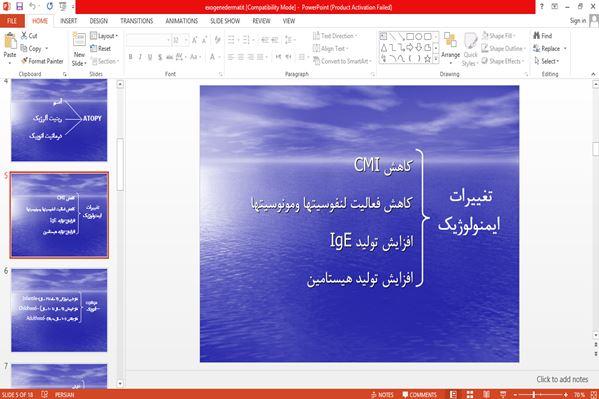Click the Paste clipboard icon
The height and width of the screenshot is (399, 599).
click(x=10, y=41)
